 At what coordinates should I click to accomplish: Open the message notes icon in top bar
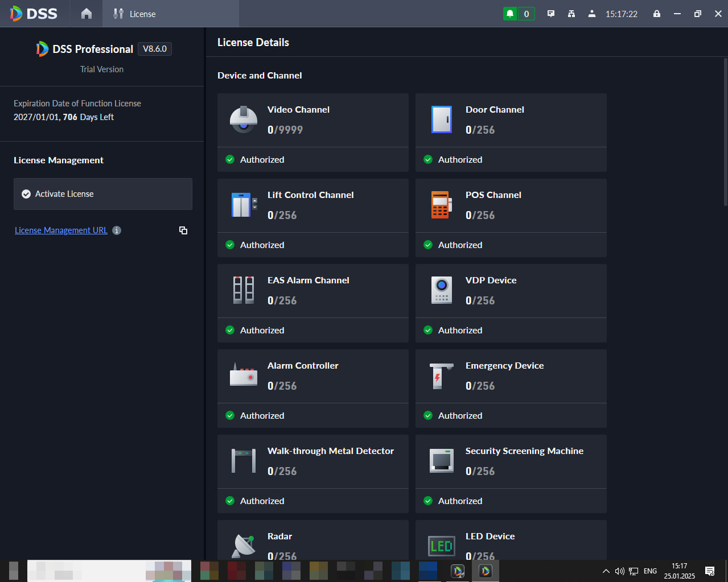coord(551,14)
